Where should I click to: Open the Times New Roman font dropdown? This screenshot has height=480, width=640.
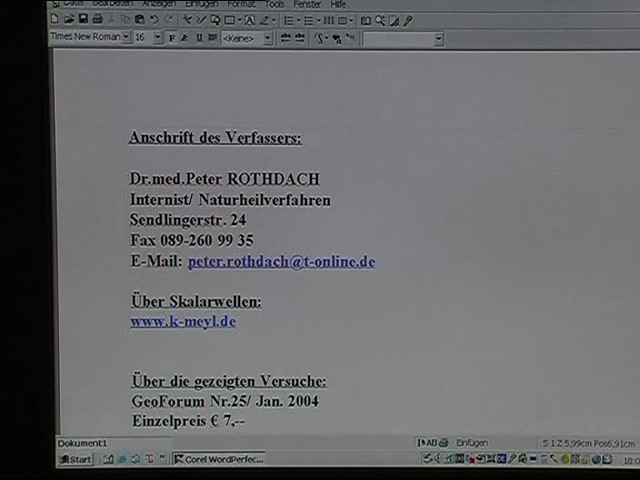coord(126,37)
